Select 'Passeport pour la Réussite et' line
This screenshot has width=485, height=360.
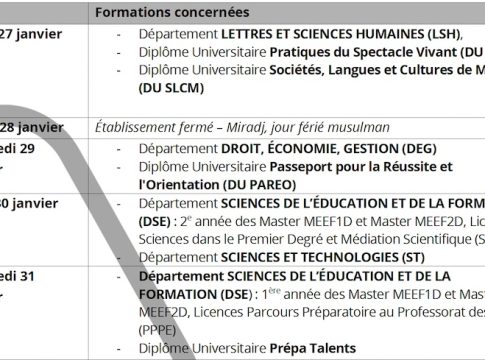[x=361, y=167]
